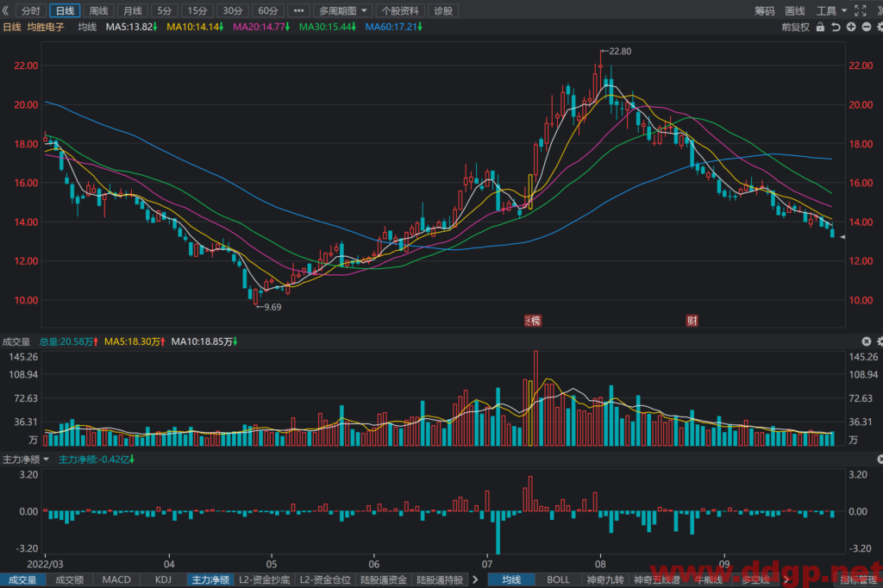Open 个股资料 stock information

coord(400,10)
